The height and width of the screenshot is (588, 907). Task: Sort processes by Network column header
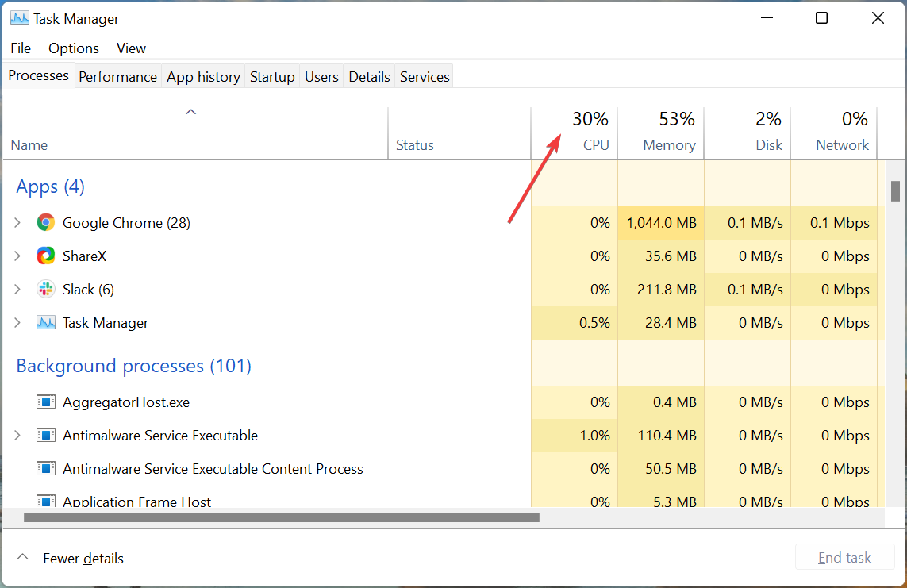pos(834,133)
